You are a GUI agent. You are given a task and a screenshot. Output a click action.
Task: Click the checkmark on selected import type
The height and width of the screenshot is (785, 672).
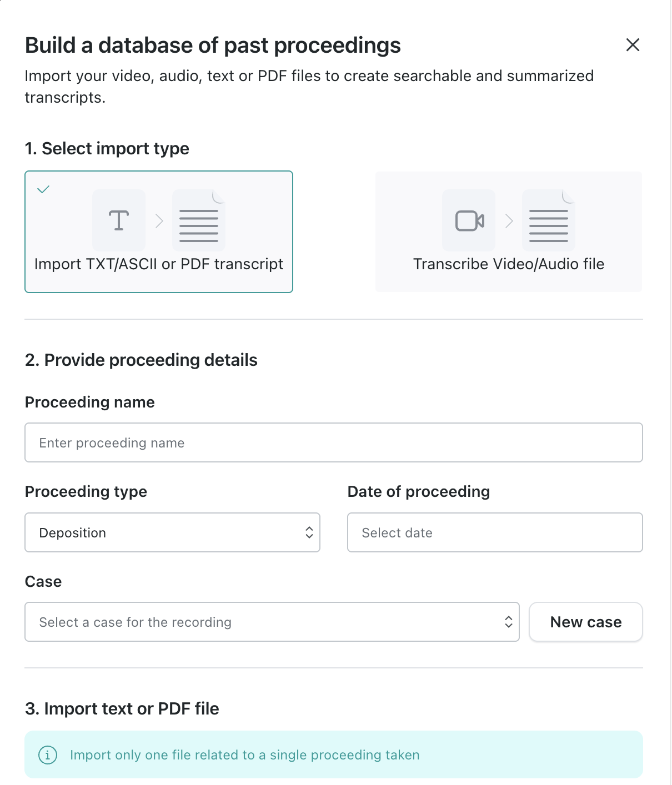43,189
